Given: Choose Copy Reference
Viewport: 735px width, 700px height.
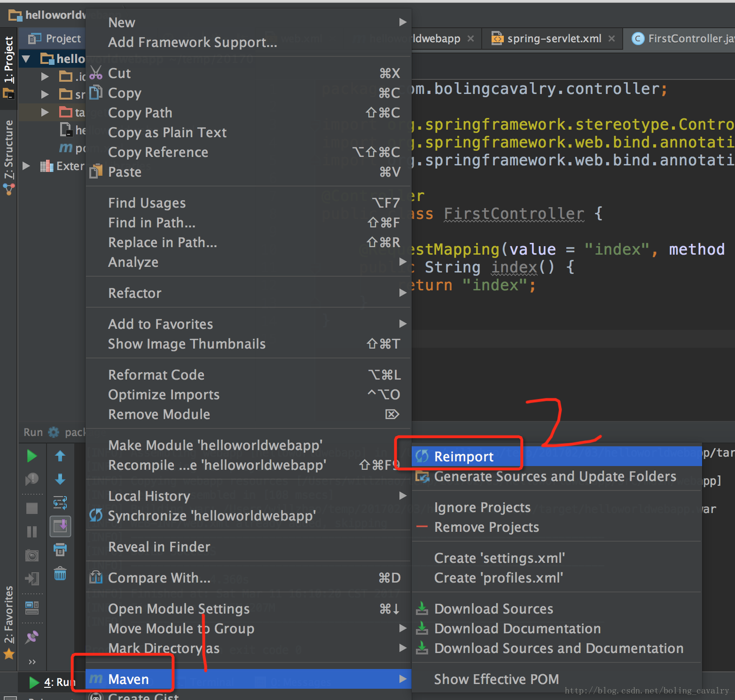Looking at the screenshot, I should point(248,152).
